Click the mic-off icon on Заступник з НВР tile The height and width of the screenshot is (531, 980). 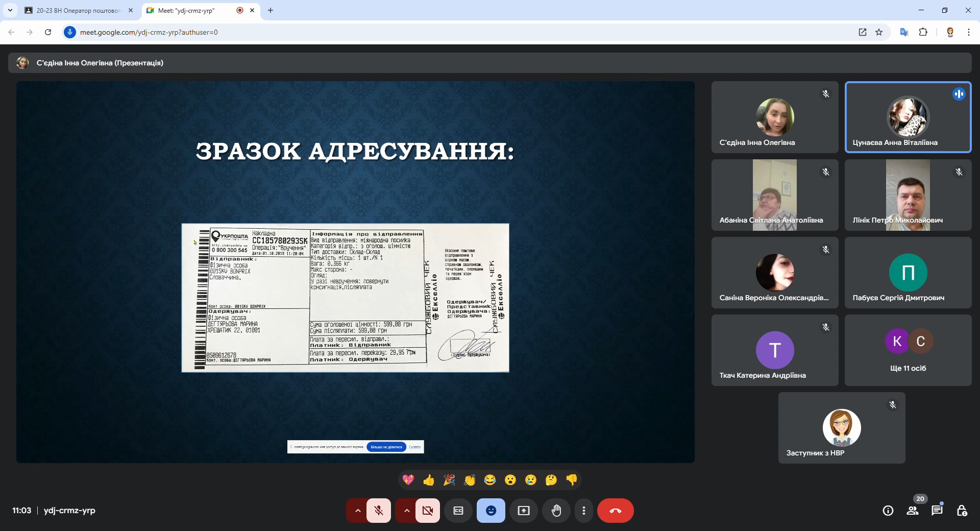[893, 405]
